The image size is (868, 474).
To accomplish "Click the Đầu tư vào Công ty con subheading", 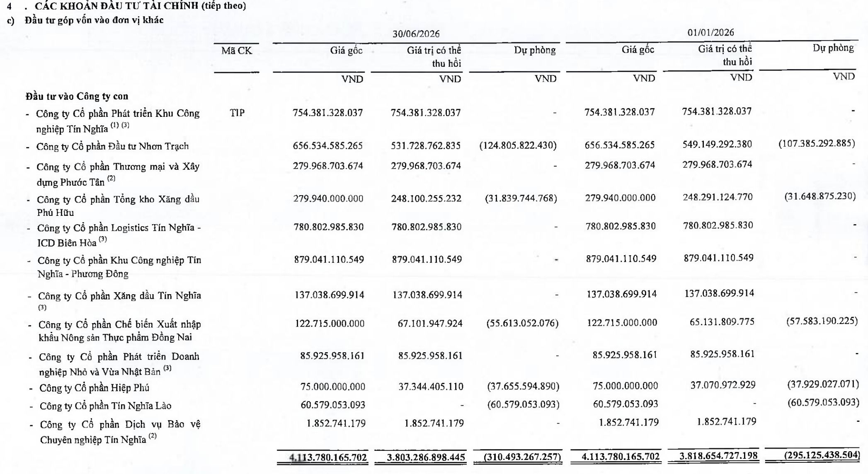I will point(77,96).
